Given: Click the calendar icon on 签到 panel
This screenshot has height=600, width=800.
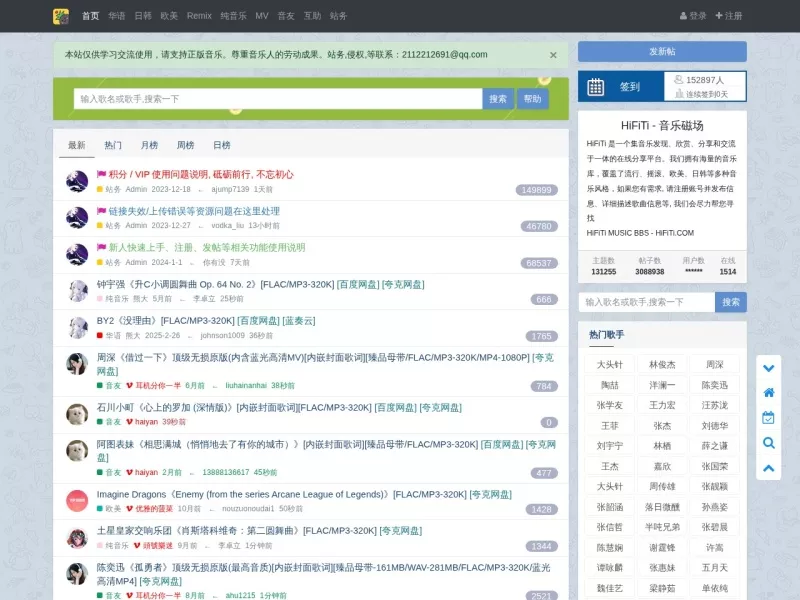Looking at the screenshot, I should coord(595,87).
